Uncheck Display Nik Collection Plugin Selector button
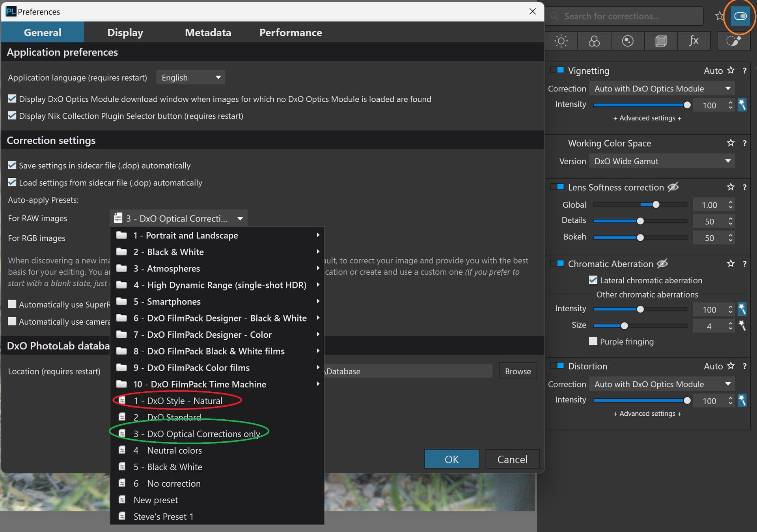This screenshot has width=757, height=532. coord(12,115)
